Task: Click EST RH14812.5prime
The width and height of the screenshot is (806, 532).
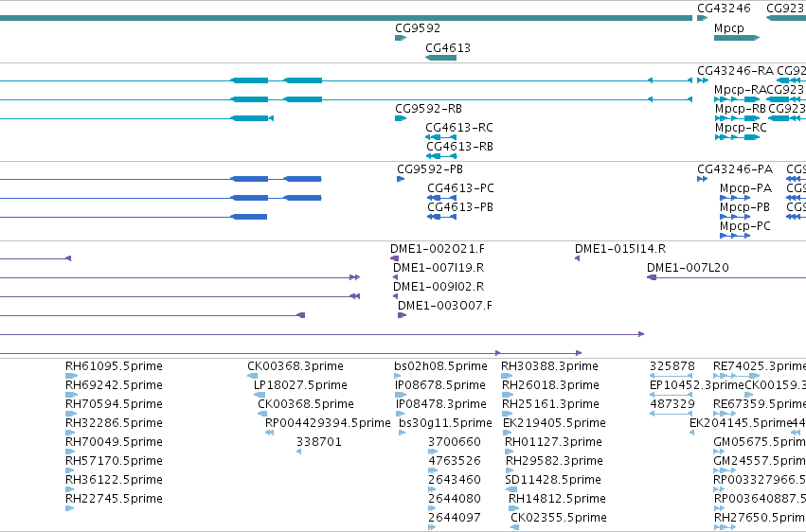Action: tap(557, 499)
